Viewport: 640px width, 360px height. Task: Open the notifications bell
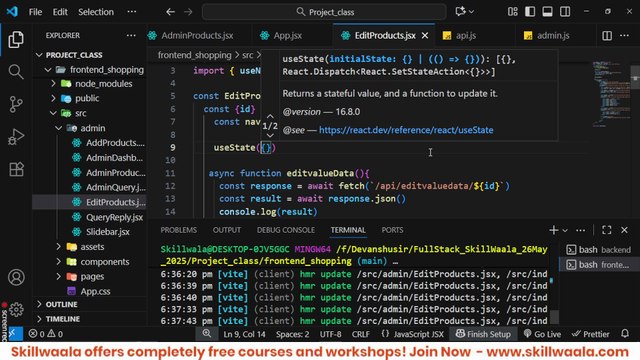pos(625,333)
